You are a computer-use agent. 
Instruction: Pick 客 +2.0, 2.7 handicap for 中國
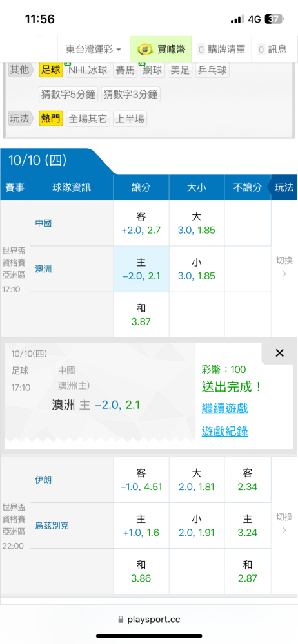point(141,223)
